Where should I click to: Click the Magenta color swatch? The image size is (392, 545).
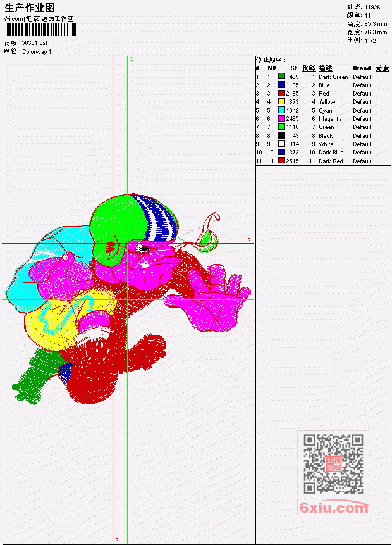[281, 118]
